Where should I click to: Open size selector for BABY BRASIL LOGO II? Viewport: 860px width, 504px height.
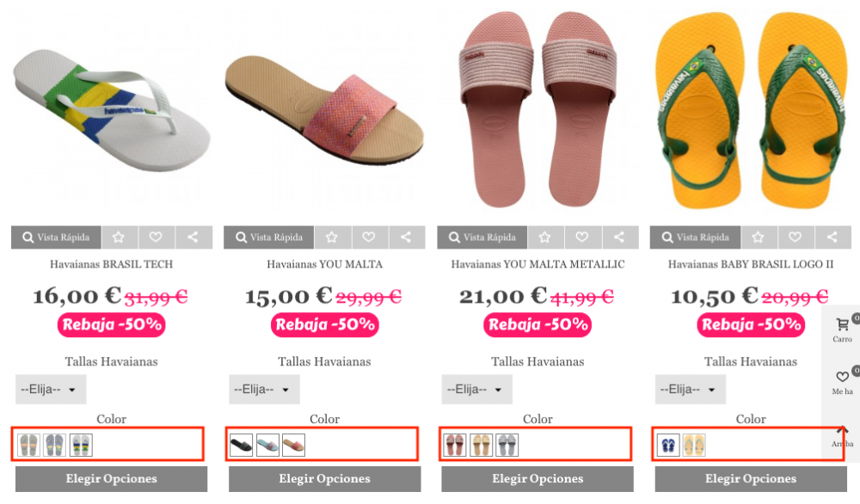(x=690, y=390)
